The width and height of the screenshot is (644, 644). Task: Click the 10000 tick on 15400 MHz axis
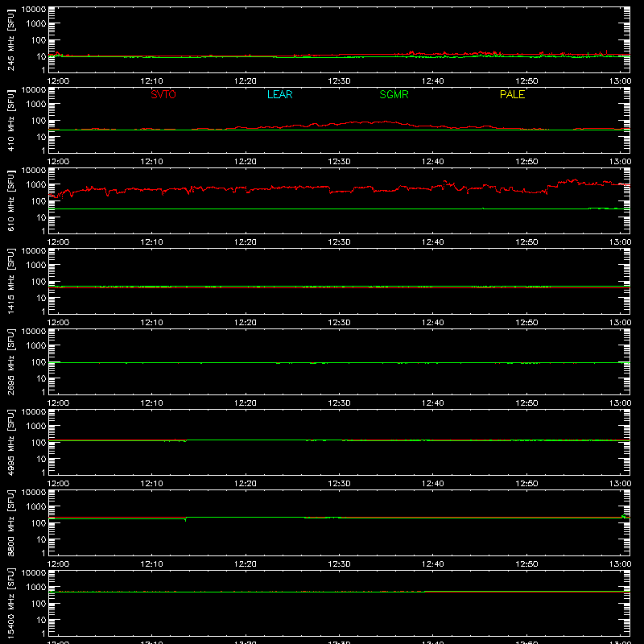[34, 572]
